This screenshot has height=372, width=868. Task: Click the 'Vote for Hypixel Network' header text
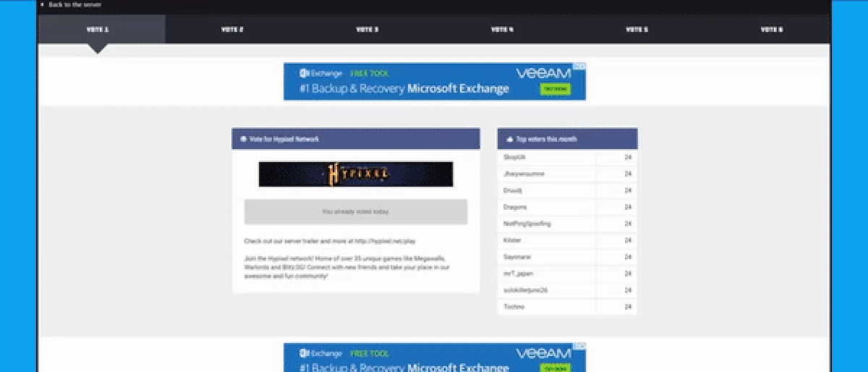284,139
